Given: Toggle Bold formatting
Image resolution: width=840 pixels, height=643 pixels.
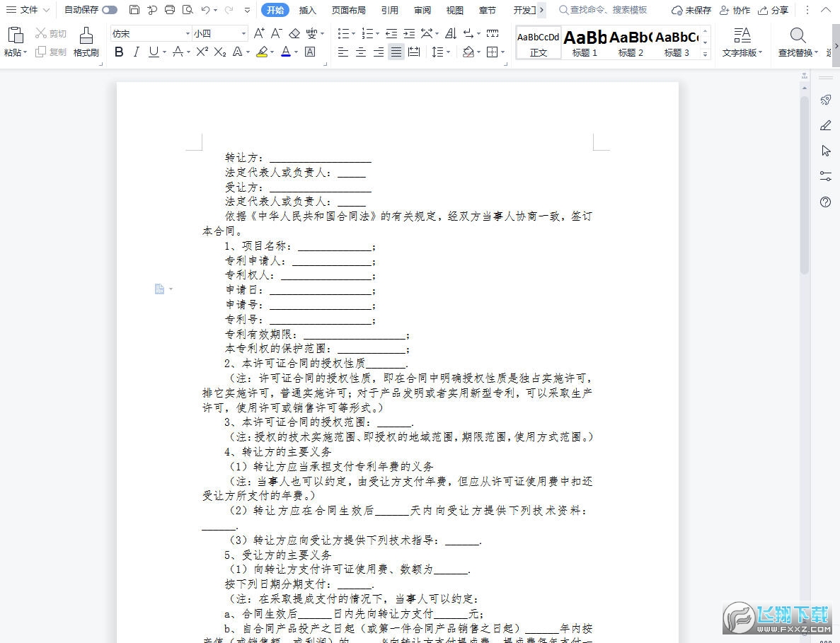Looking at the screenshot, I should click(119, 52).
